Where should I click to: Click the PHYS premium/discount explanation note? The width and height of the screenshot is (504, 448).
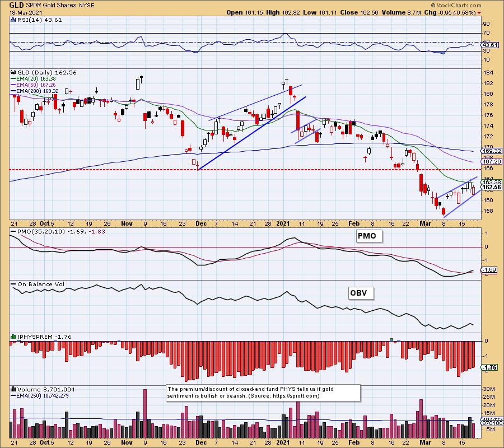coord(263,393)
